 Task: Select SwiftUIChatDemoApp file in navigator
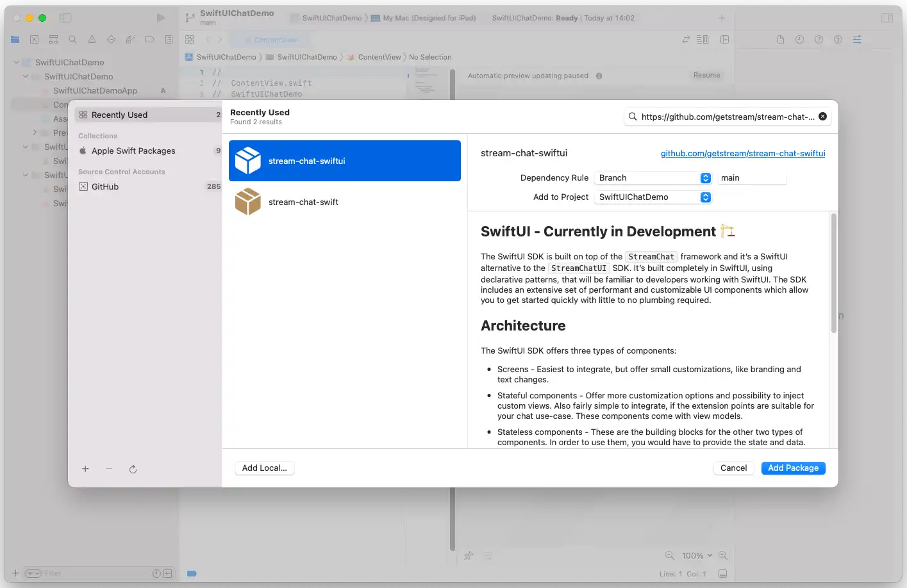pos(95,90)
